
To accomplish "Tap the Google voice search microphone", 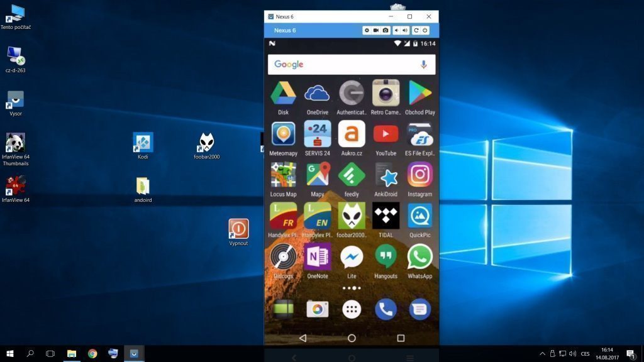I will 423,65.
